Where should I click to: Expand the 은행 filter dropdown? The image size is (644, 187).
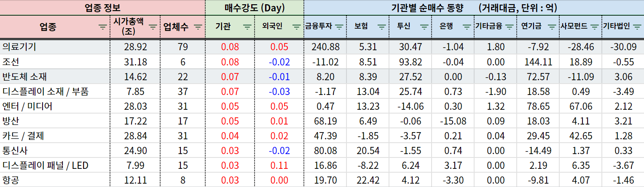467,27
